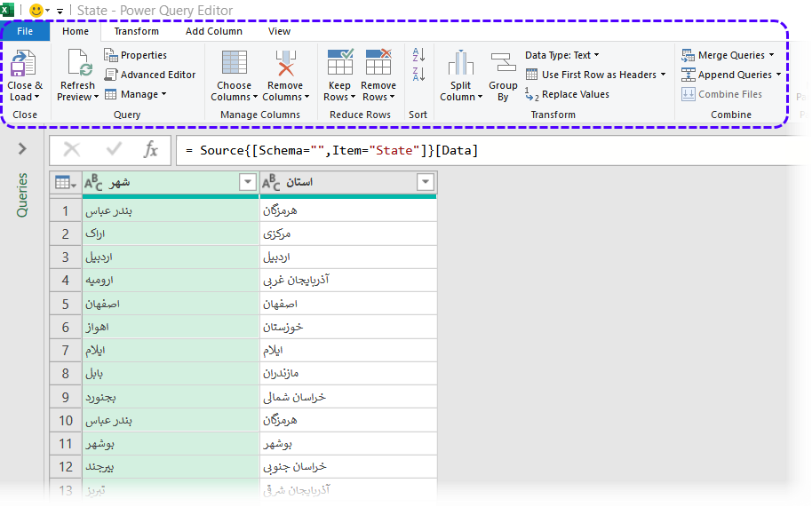Click the Keep Rows icon
Image resolution: width=812 pixels, height=507 pixels.
(x=339, y=64)
